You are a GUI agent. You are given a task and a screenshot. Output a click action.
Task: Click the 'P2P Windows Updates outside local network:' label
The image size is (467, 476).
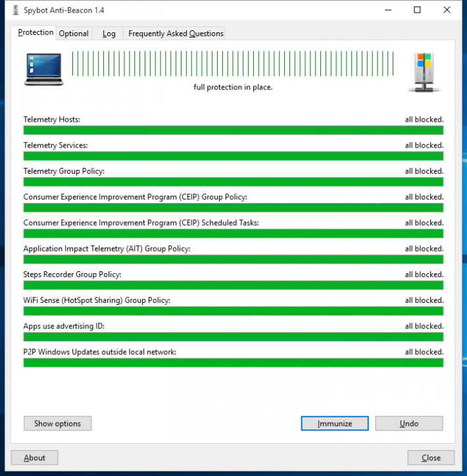pos(99,352)
